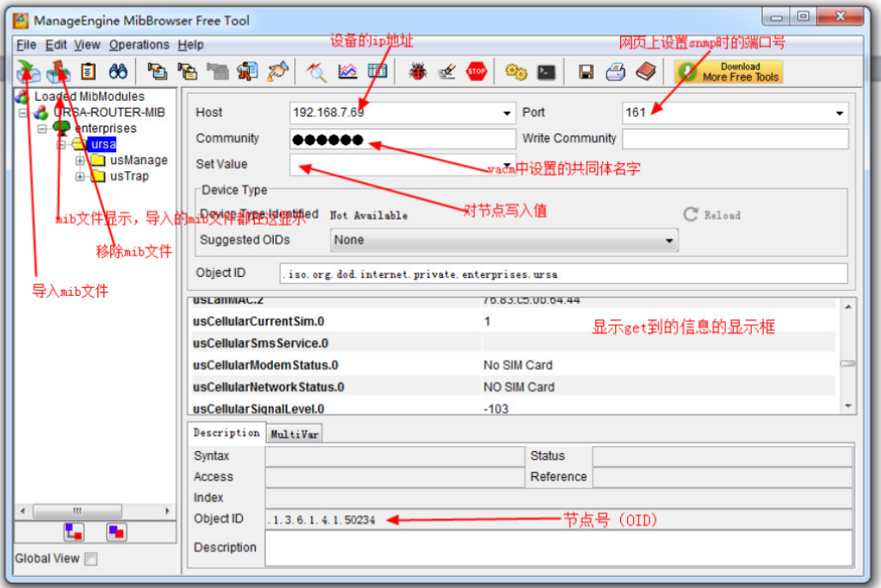The height and width of the screenshot is (588, 881).
Task: Click the SNMP Set toolbar icon
Action: click(247, 71)
